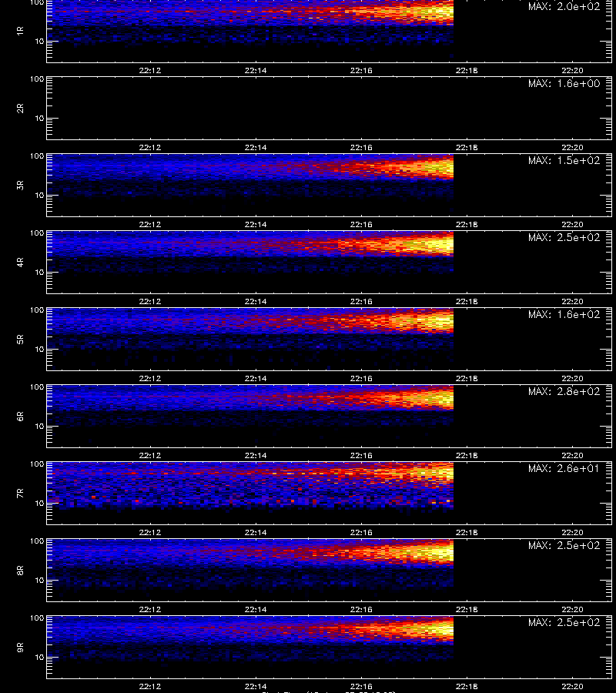Click the 5R panel axis label
Screen dimensions: 616x693
pos(20,340)
